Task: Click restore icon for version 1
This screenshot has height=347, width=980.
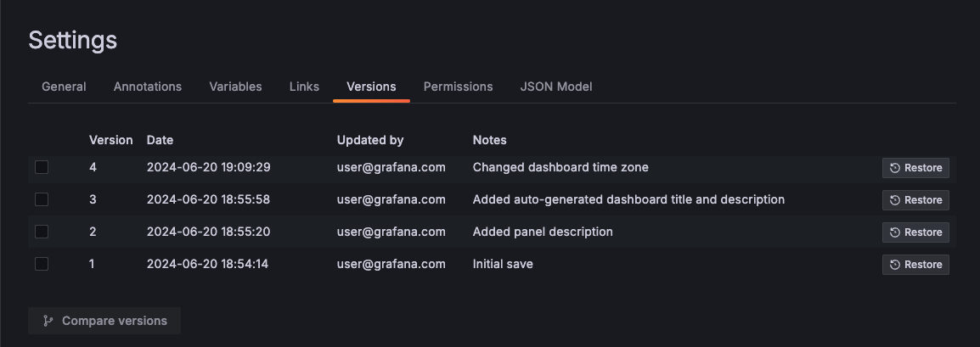Action: click(895, 265)
